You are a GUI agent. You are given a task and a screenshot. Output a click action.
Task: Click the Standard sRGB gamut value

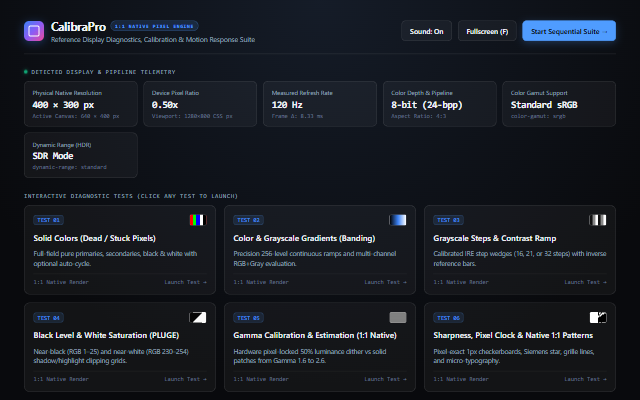click(x=544, y=105)
